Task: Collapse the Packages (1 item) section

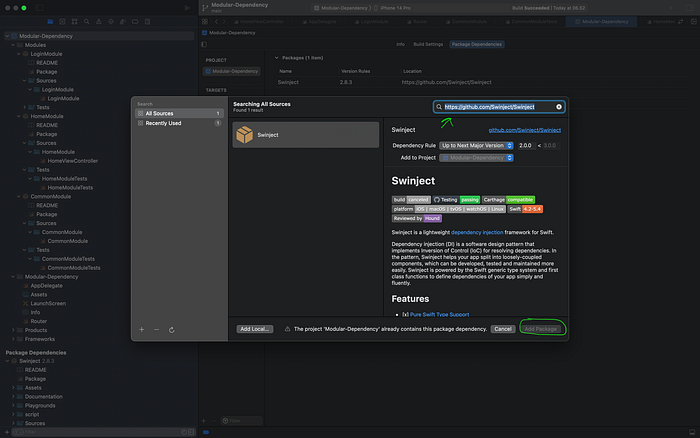Action: point(276,58)
